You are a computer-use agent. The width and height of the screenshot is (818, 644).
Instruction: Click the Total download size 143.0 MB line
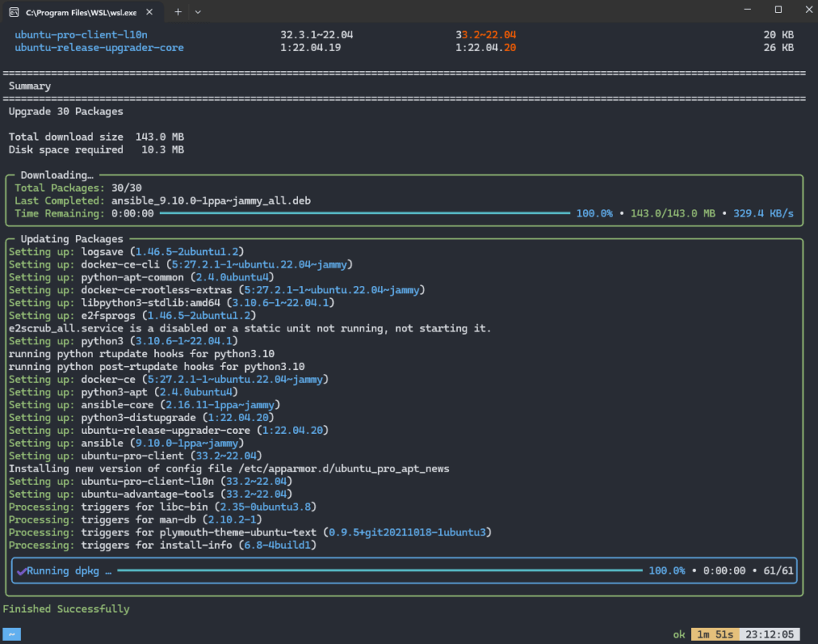tap(96, 137)
